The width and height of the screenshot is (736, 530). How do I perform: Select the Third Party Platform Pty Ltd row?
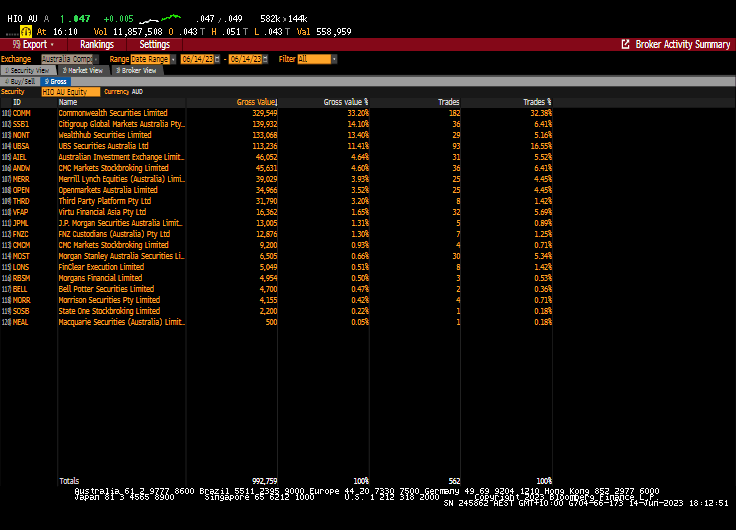(x=276, y=201)
